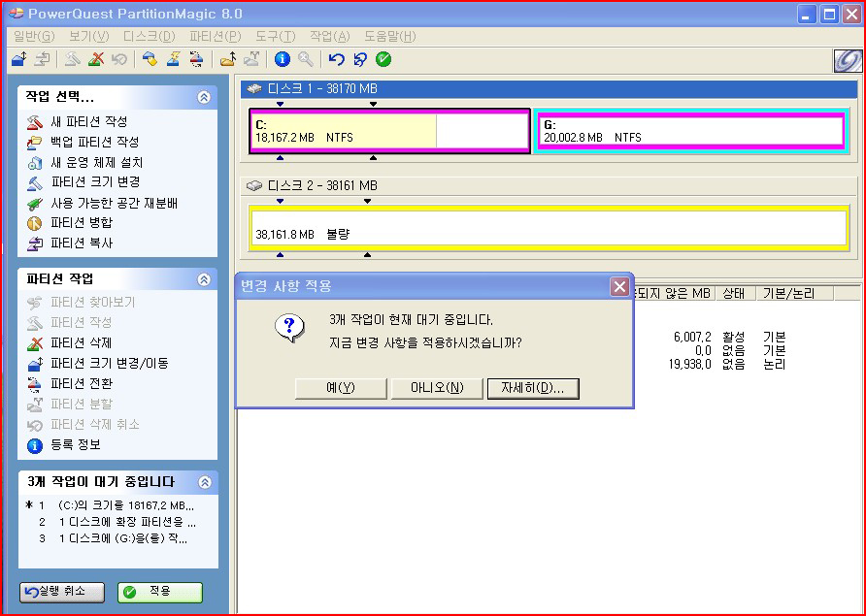Click 아니오(N) button in dialog
This screenshot has width=866, height=616.
click(437, 388)
